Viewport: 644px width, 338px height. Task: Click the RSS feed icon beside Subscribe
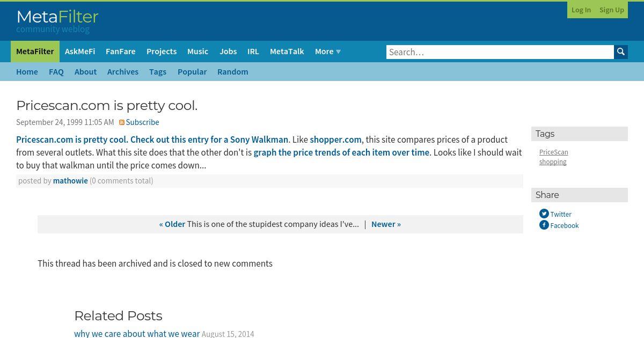click(122, 122)
